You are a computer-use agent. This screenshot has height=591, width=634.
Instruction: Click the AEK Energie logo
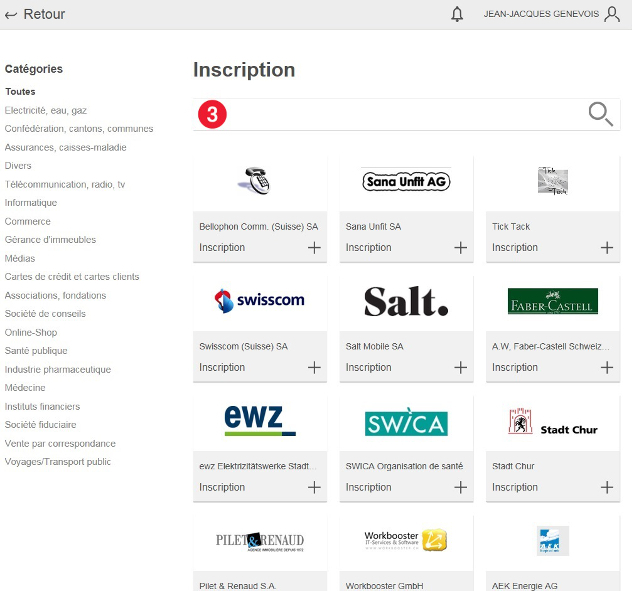coord(553,541)
